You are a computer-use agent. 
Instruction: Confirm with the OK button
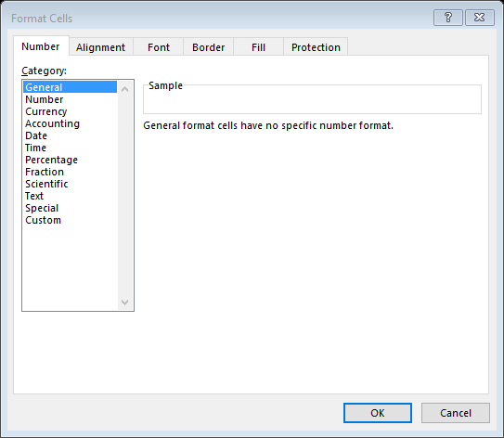378,413
